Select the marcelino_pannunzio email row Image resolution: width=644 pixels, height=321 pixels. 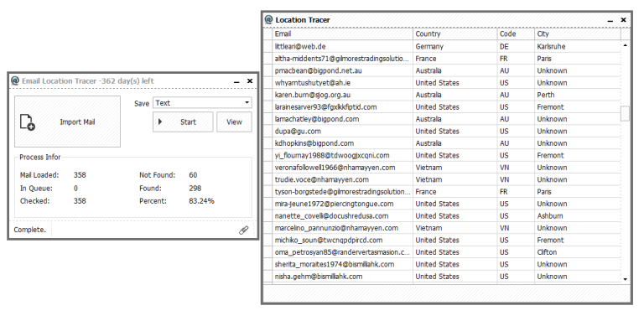[442, 228]
